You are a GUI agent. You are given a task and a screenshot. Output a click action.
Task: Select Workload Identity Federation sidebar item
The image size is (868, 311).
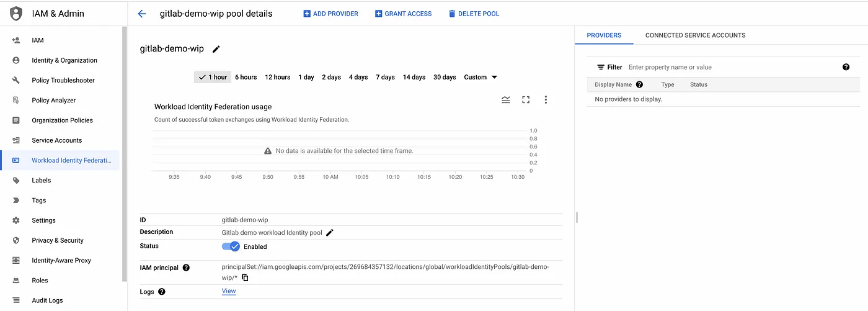click(60, 160)
